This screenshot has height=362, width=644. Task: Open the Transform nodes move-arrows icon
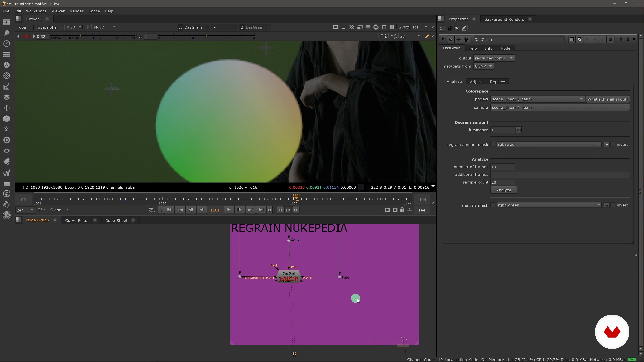(x=7, y=108)
